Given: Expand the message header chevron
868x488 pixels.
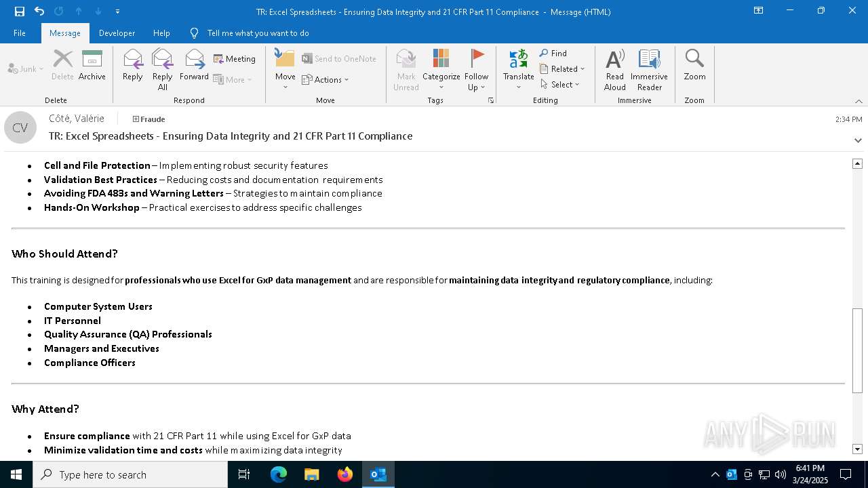Looking at the screenshot, I should [x=858, y=140].
